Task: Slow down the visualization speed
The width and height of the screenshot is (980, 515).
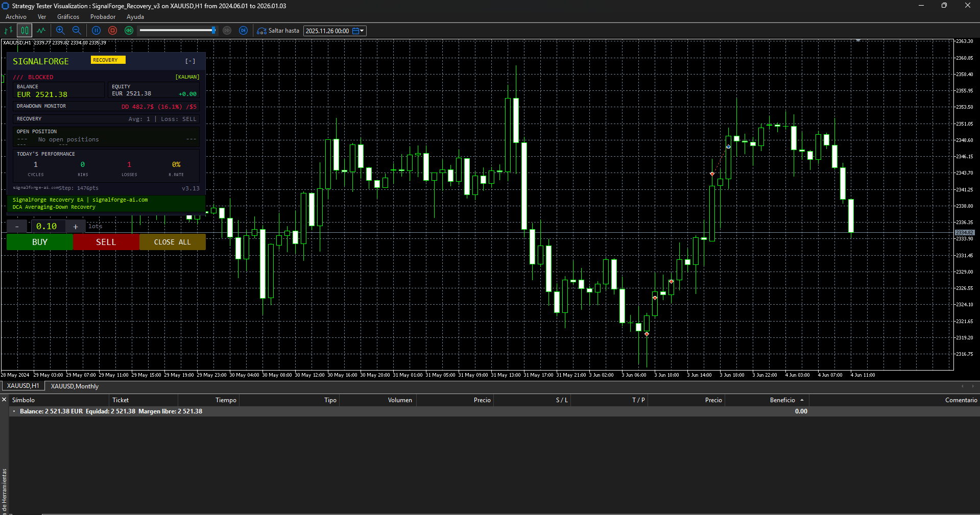Action: point(129,31)
